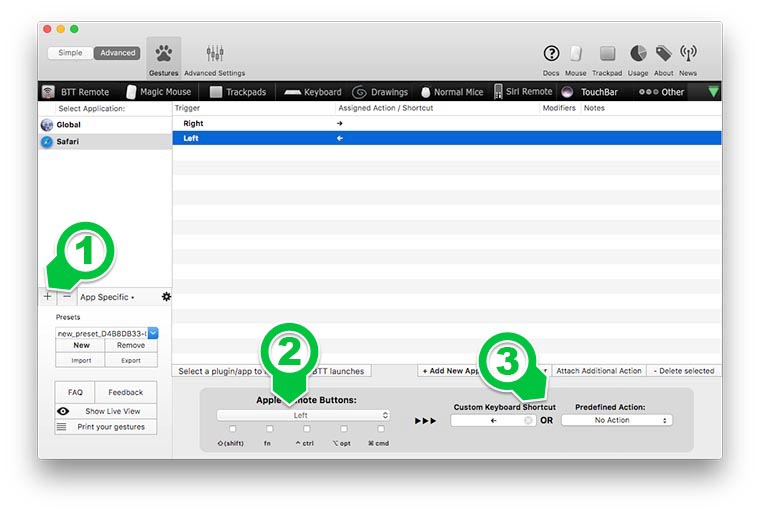Enable the shift modifier checkbox

tap(233, 429)
